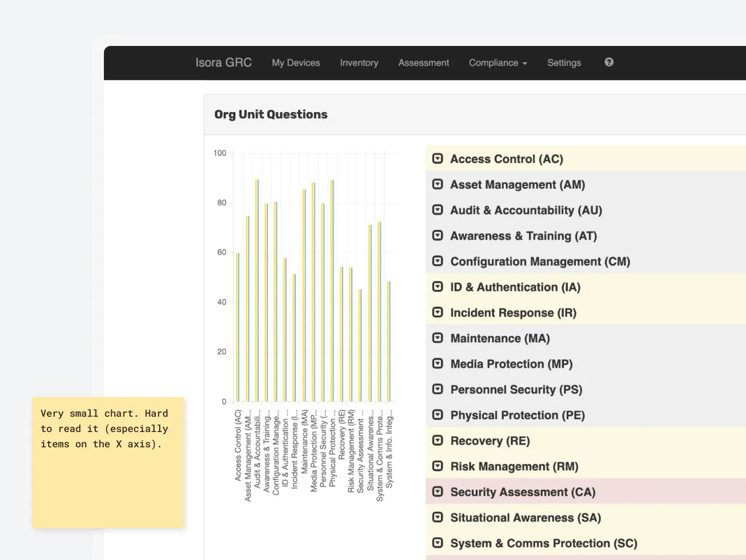The width and height of the screenshot is (746, 560).
Task: Expand the Situational Awareness (SA) section
Action: [x=438, y=517]
